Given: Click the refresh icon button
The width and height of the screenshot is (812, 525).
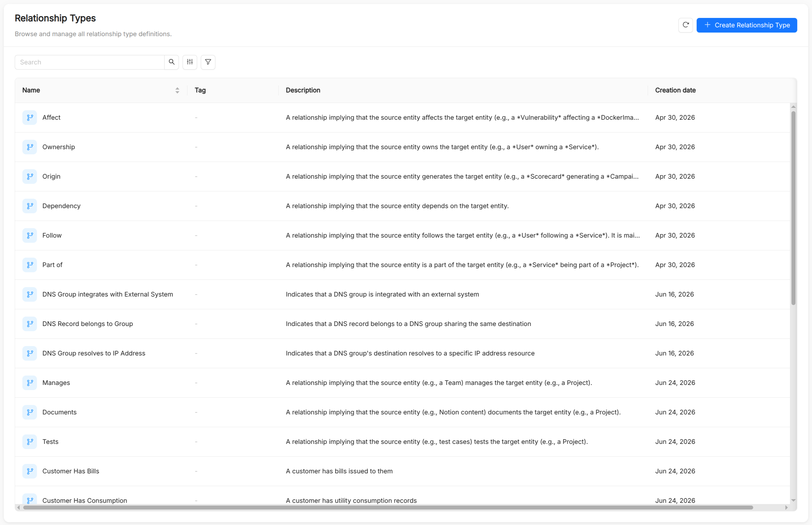Looking at the screenshot, I should tap(685, 25).
